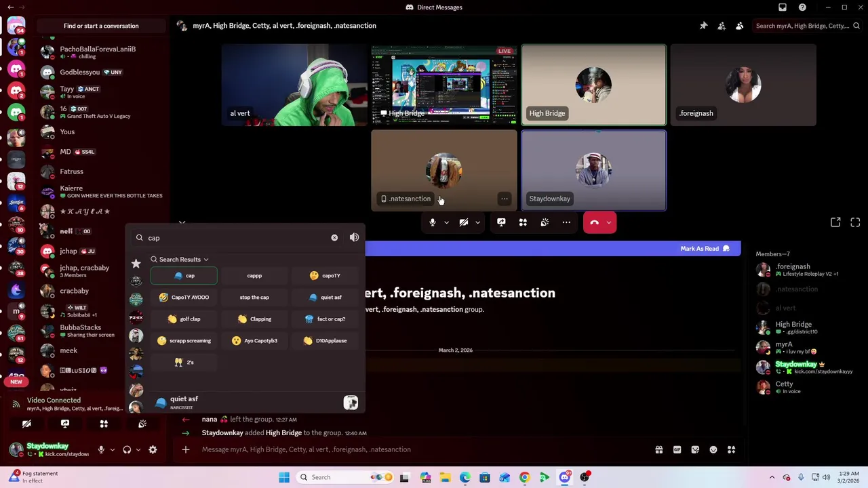Open output device arrow in user panel
This screenshot has height=488, width=868.
(138, 449)
